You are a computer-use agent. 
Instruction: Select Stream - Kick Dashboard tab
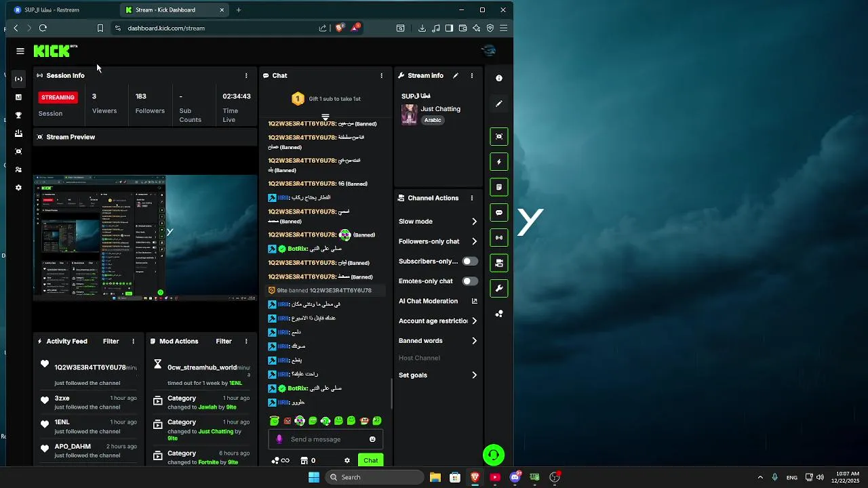[174, 9]
